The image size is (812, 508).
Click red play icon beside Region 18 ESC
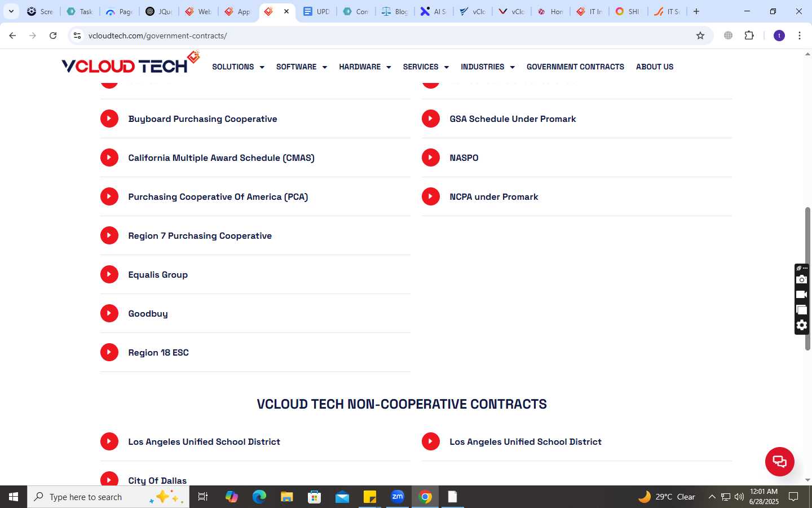(x=109, y=352)
